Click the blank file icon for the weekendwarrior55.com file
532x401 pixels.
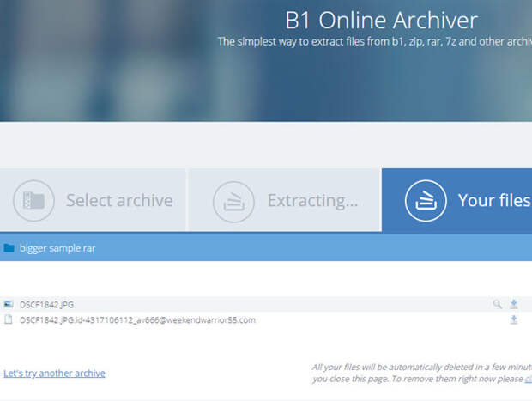pos(8,319)
